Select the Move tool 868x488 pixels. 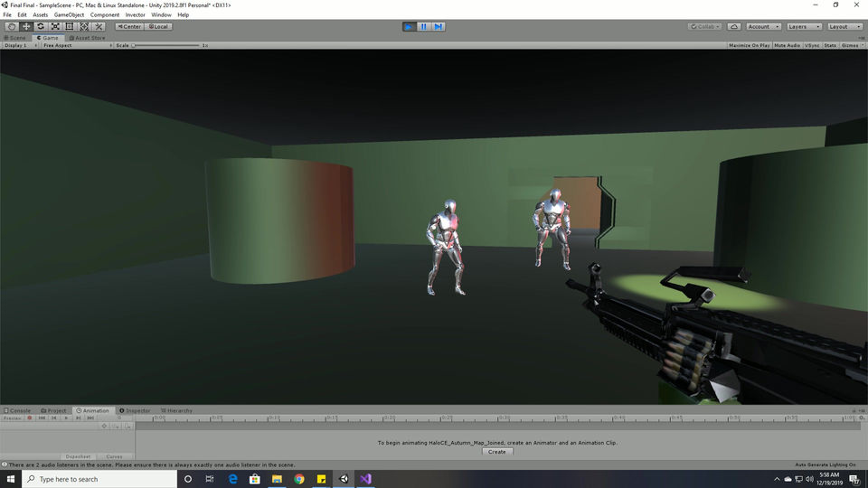(26, 26)
